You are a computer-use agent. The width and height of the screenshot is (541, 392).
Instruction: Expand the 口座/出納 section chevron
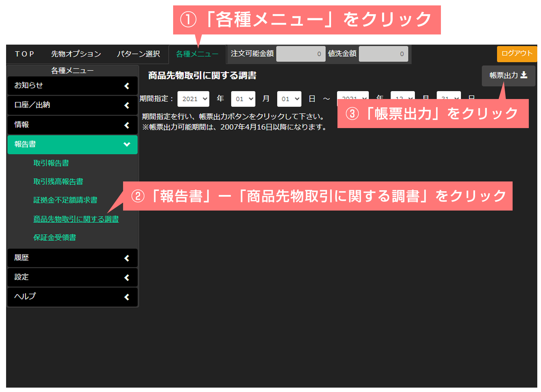click(127, 105)
